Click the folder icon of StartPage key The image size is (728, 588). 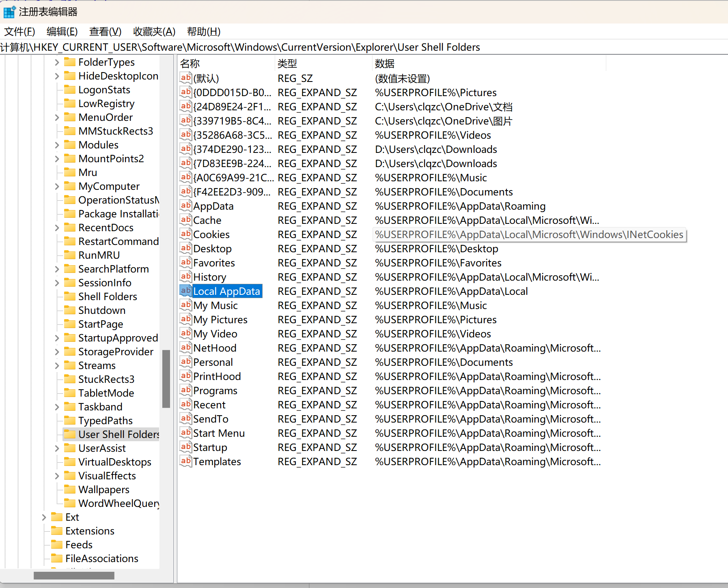coord(70,324)
